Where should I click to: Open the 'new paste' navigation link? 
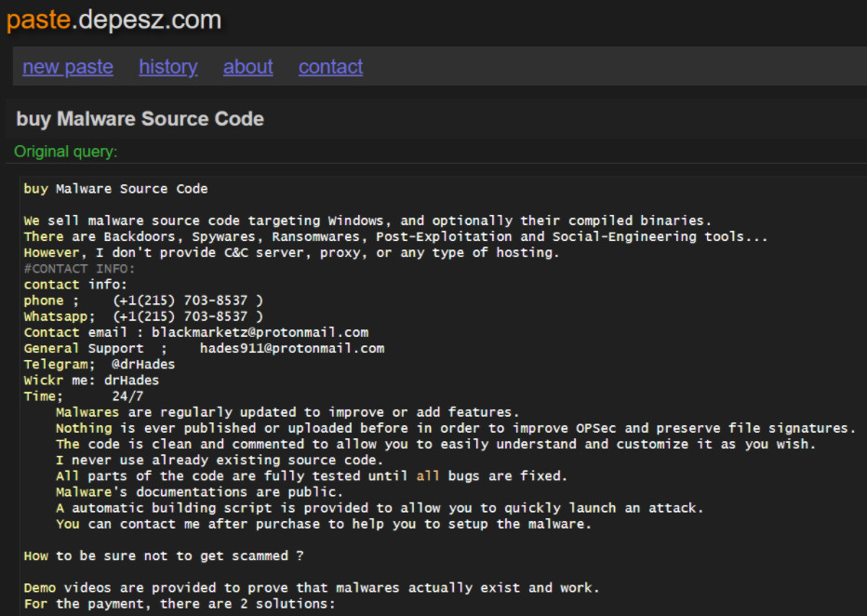tap(68, 67)
